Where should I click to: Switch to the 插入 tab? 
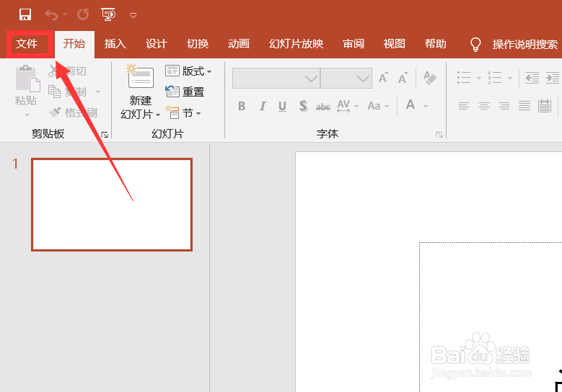coord(115,44)
